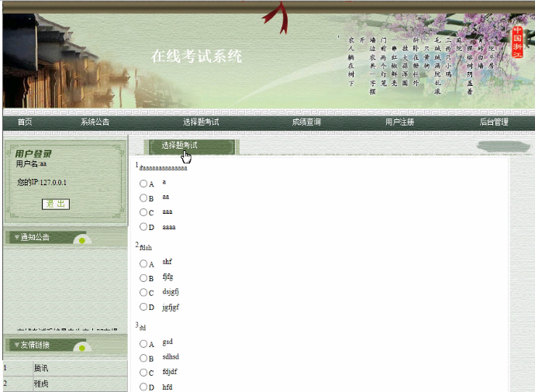The image size is (535, 392).
Task: Select option A 'shf' for question 2
Action: [143, 264]
